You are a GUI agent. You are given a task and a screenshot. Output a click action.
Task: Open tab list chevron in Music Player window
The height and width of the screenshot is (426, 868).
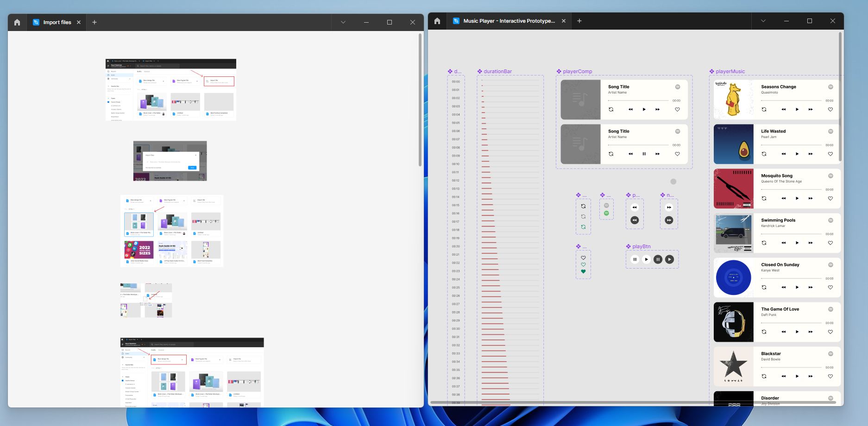(763, 21)
